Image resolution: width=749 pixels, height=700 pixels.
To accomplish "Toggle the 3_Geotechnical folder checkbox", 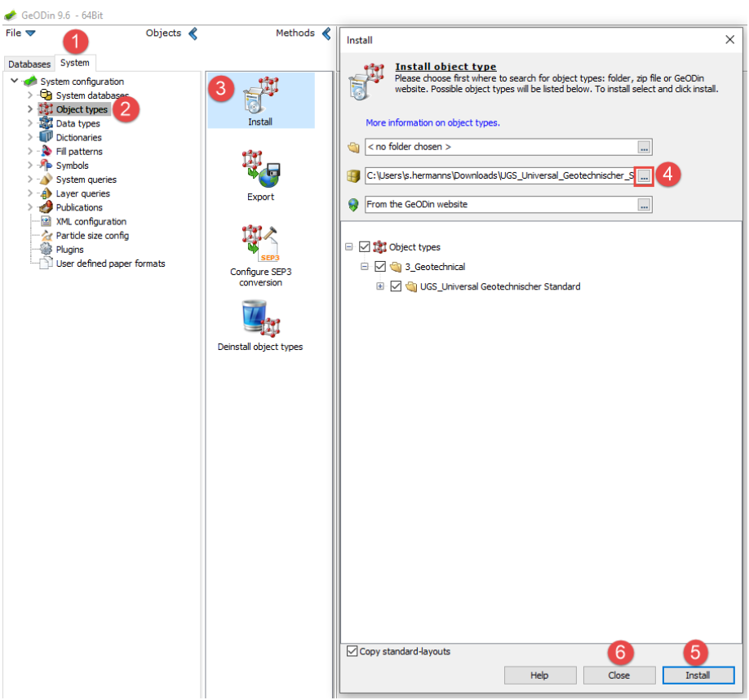I will (x=380, y=267).
